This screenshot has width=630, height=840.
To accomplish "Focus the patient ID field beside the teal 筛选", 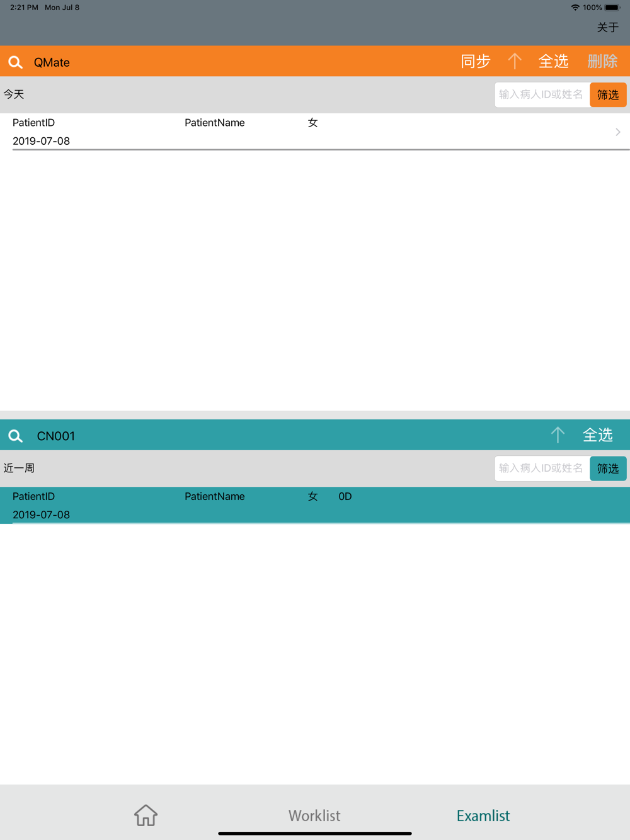I will point(542,468).
